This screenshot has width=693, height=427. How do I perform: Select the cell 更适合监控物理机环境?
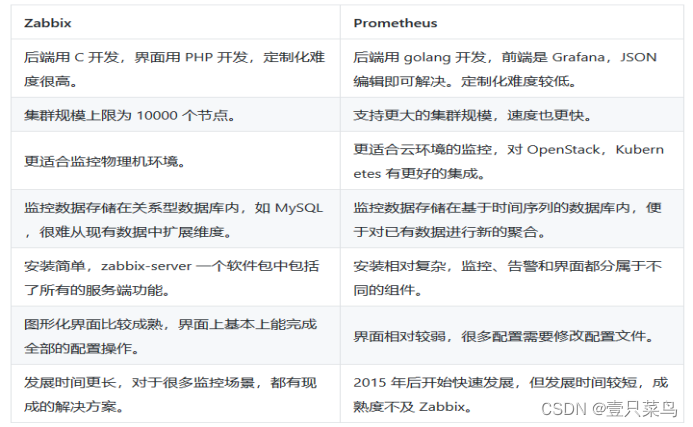pyautogui.click(x=175, y=161)
